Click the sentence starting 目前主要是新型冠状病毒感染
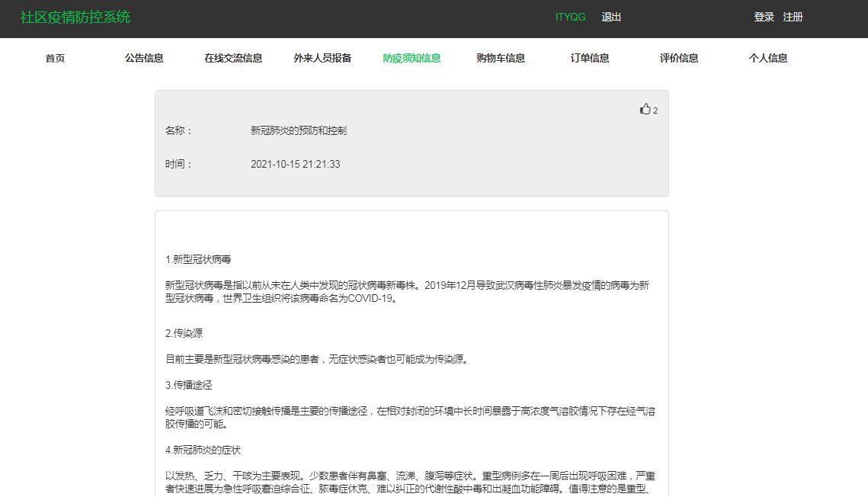868x497 pixels. coord(319,359)
